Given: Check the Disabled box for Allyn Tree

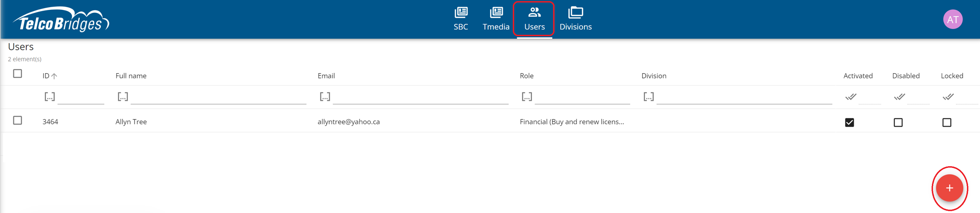Looking at the screenshot, I should [x=898, y=123].
